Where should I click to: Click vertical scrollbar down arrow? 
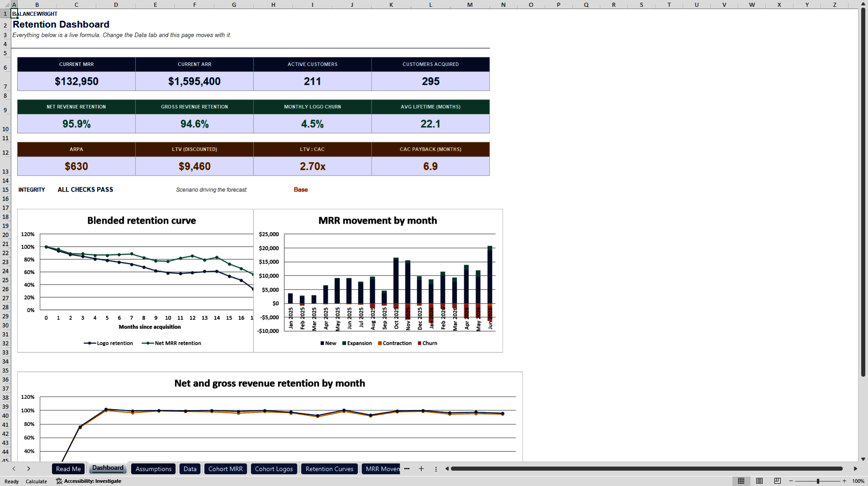(x=863, y=459)
